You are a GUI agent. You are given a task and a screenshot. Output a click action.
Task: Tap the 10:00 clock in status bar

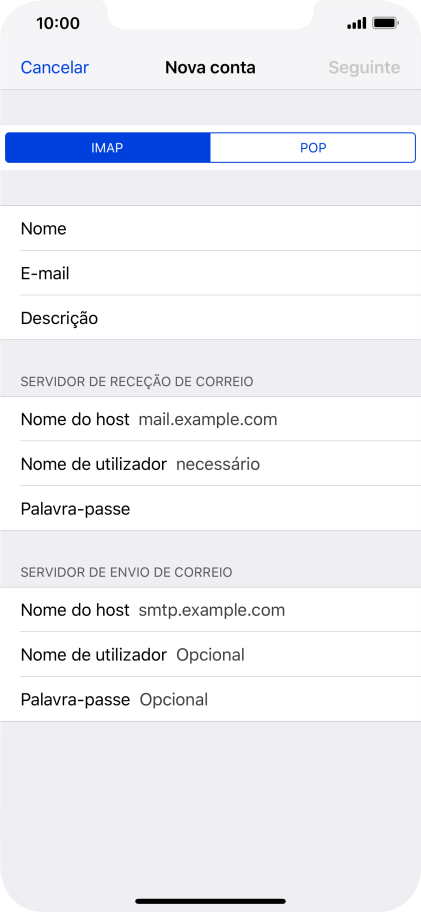58,23
